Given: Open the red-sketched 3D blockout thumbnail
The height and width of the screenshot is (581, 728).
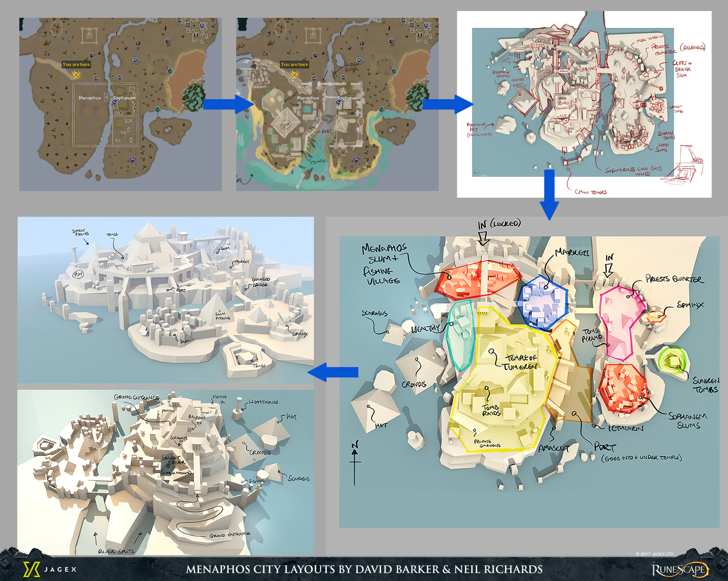Looking at the screenshot, I should click(584, 104).
